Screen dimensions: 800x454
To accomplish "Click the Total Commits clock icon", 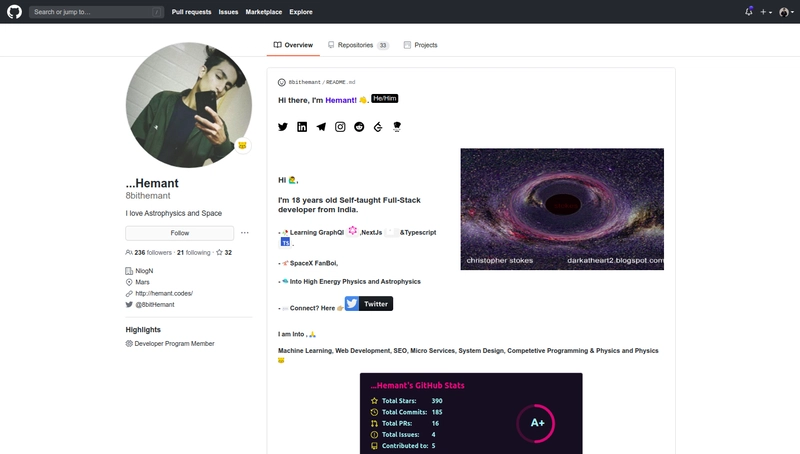I will click(374, 412).
